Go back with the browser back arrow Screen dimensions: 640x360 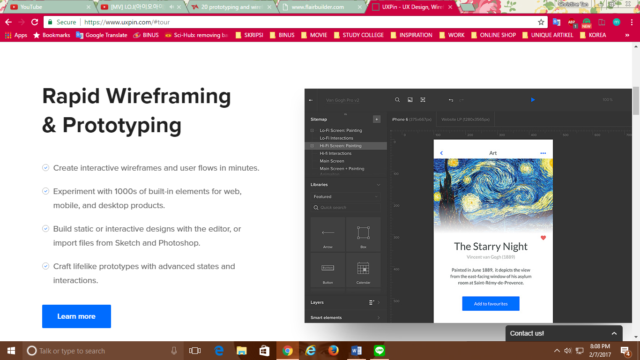coord(9,22)
